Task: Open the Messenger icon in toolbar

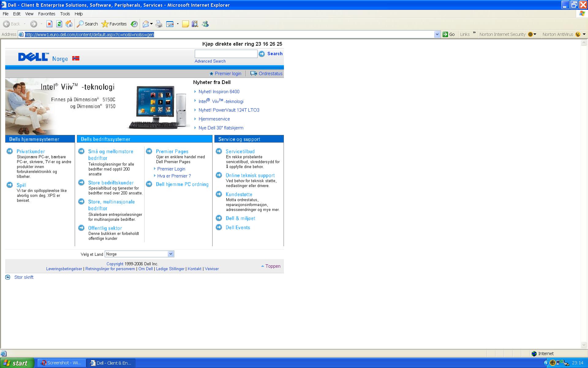Action: point(205,24)
